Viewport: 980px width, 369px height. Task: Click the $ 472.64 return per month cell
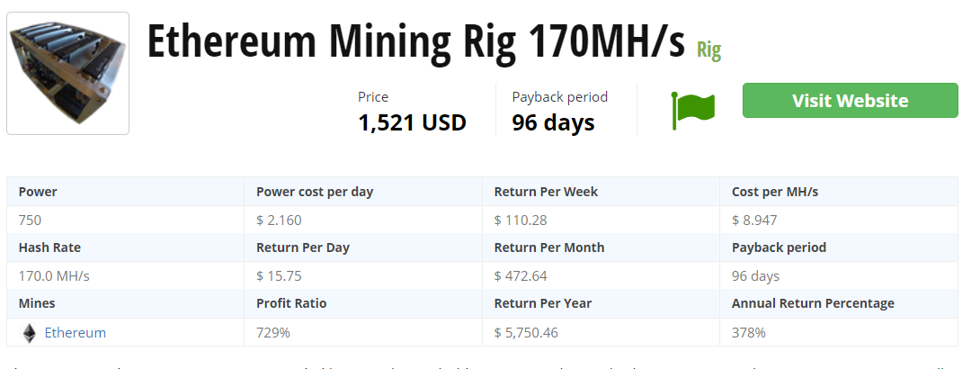point(601,275)
